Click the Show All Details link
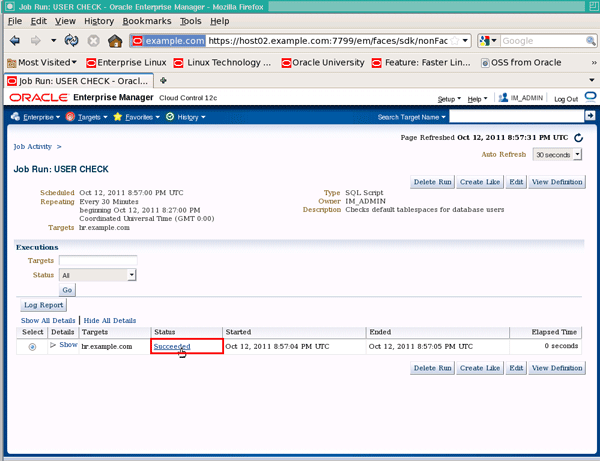600x461 pixels. point(48,321)
